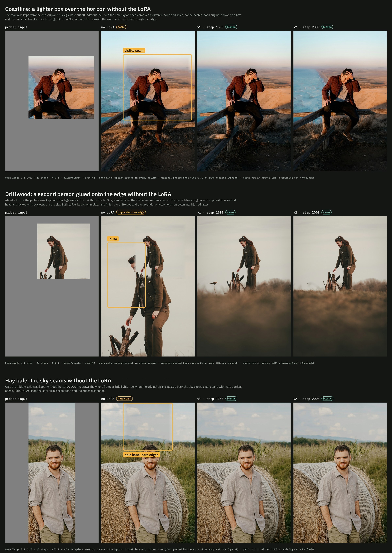Click the 'clean' badge beside v2 step 2000
Viewport: 392px width, 553px height.
(x=326, y=212)
